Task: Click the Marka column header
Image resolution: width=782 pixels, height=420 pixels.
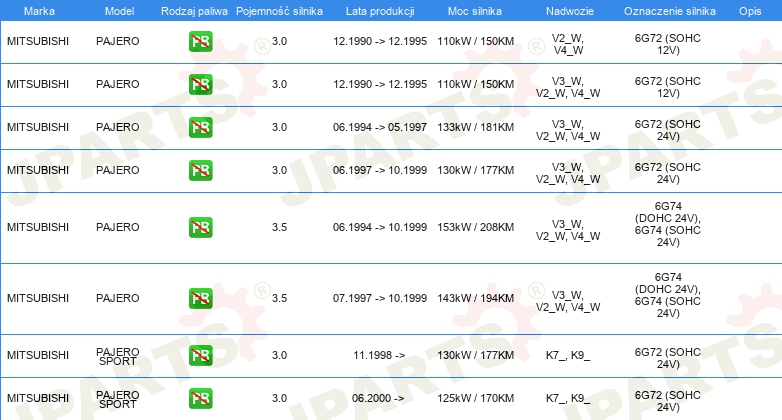Action: pos(39,11)
